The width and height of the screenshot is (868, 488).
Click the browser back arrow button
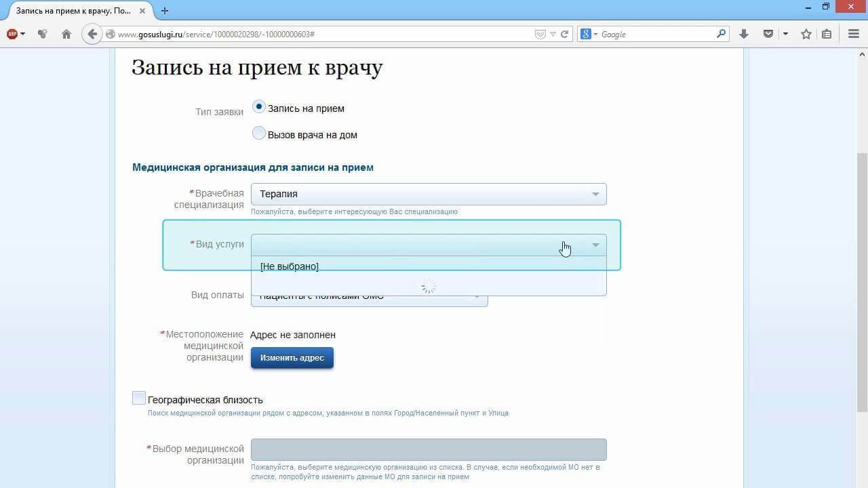(x=92, y=34)
